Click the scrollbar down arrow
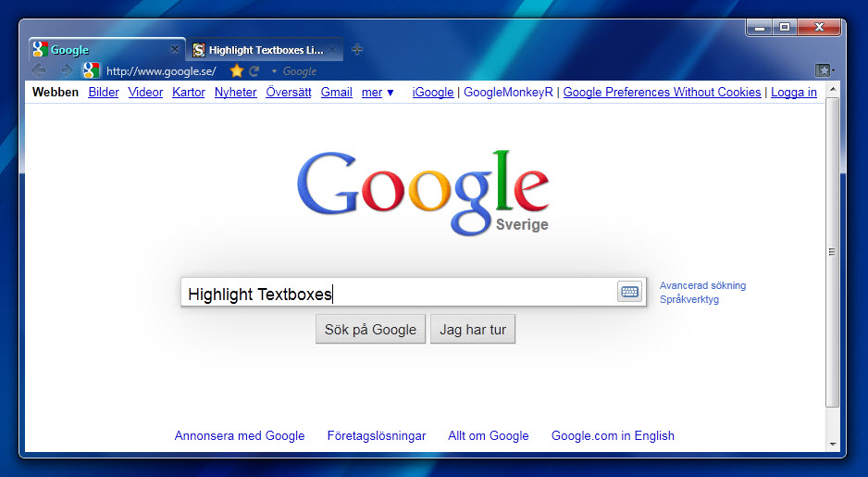Viewport: 868px width, 477px height. coord(833,445)
